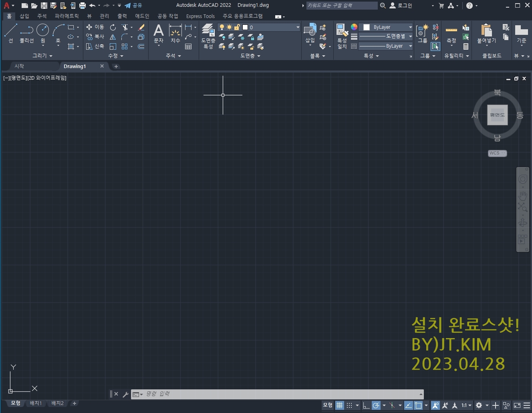The image size is (532, 413).
Task: Click the WCS coordinate system button
Action: (x=497, y=153)
